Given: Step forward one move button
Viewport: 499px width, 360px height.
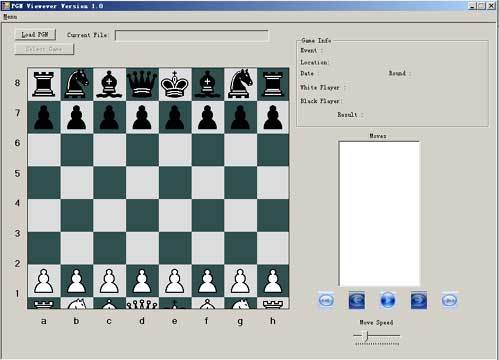Looking at the screenshot, I should (419, 300).
